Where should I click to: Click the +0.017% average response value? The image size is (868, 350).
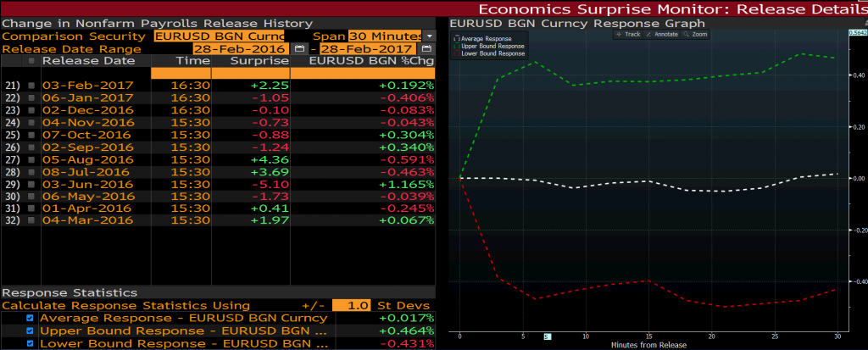pyautogui.click(x=406, y=318)
